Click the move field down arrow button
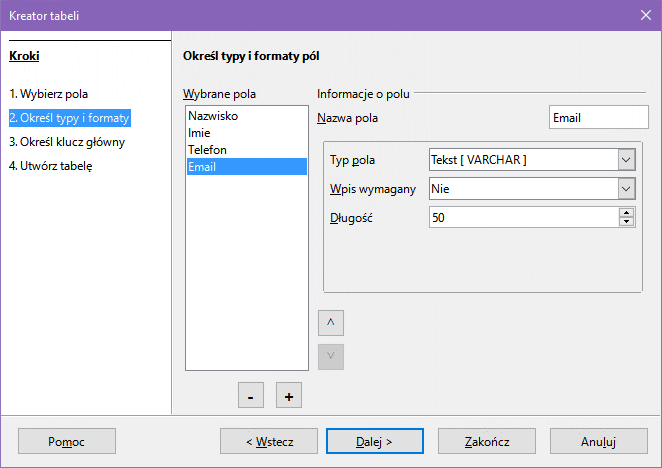662x468 pixels. (x=330, y=357)
